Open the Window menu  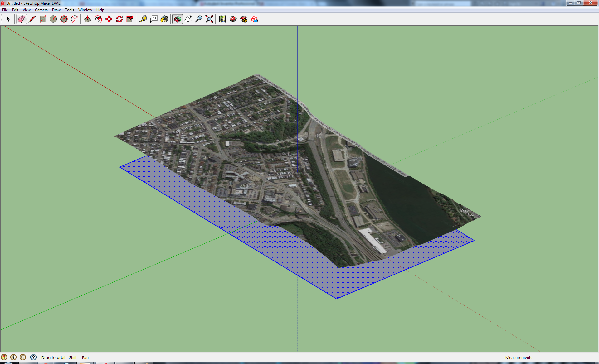click(85, 10)
